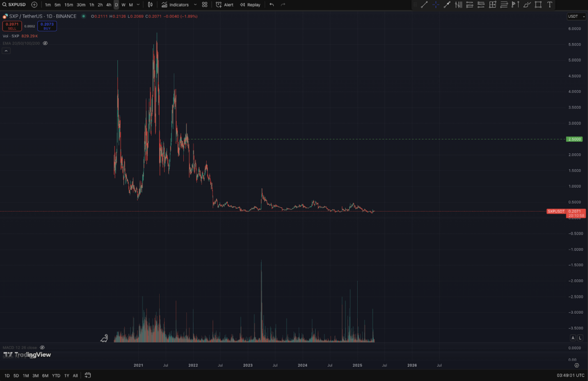
Task: Click the add symbol plus icon
Action: click(34, 5)
